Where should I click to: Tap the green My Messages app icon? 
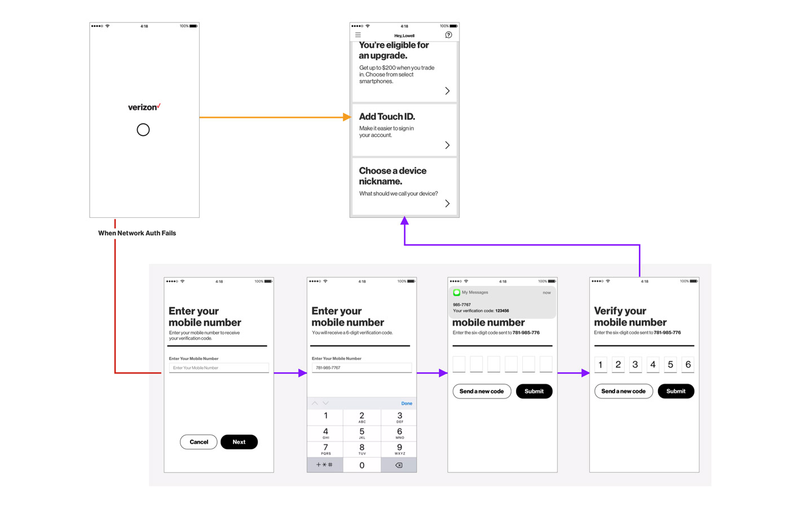coord(457,292)
